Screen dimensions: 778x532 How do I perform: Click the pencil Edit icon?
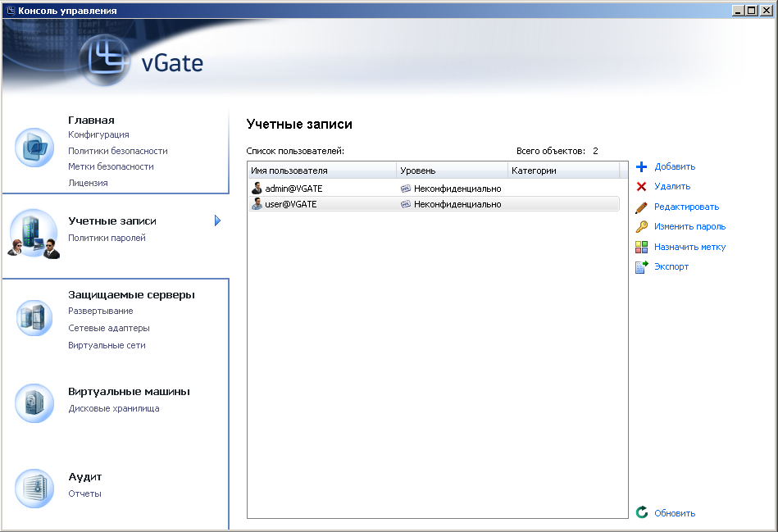pos(642,207)
